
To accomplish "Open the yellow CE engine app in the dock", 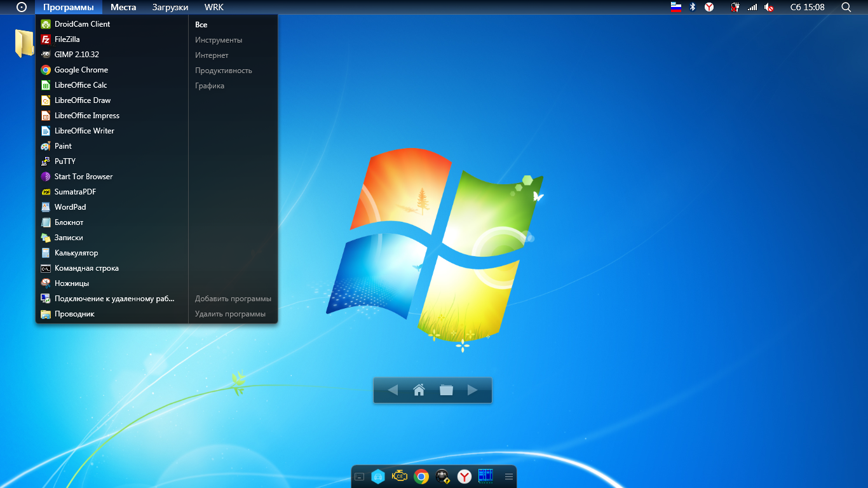I will click(400, 477).
